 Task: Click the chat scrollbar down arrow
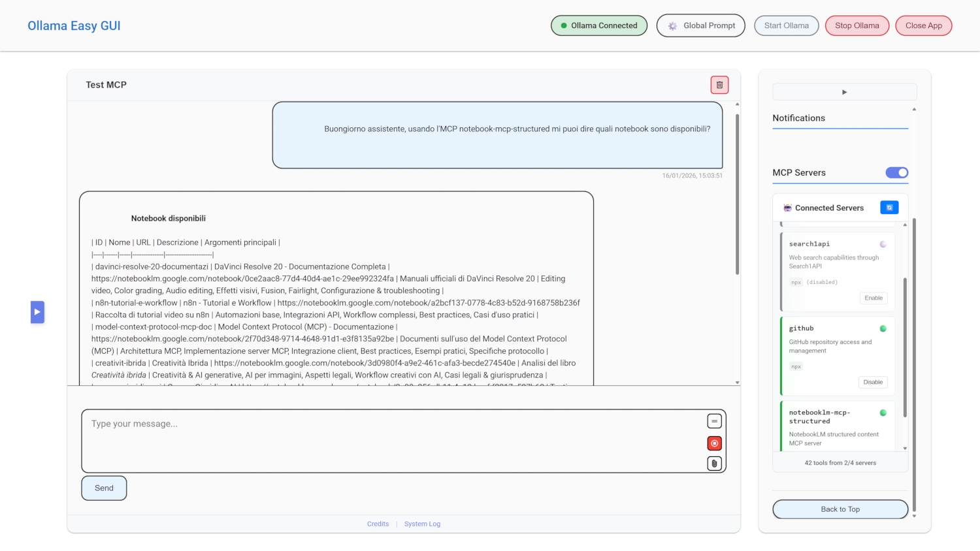point(737,383)
